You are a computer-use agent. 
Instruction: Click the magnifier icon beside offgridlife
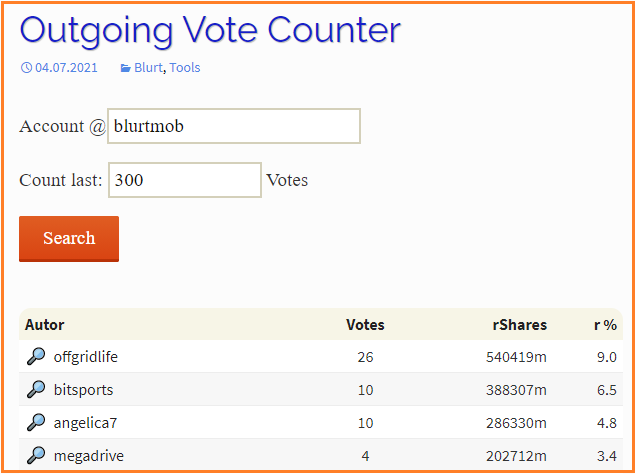tap(36, 357)
